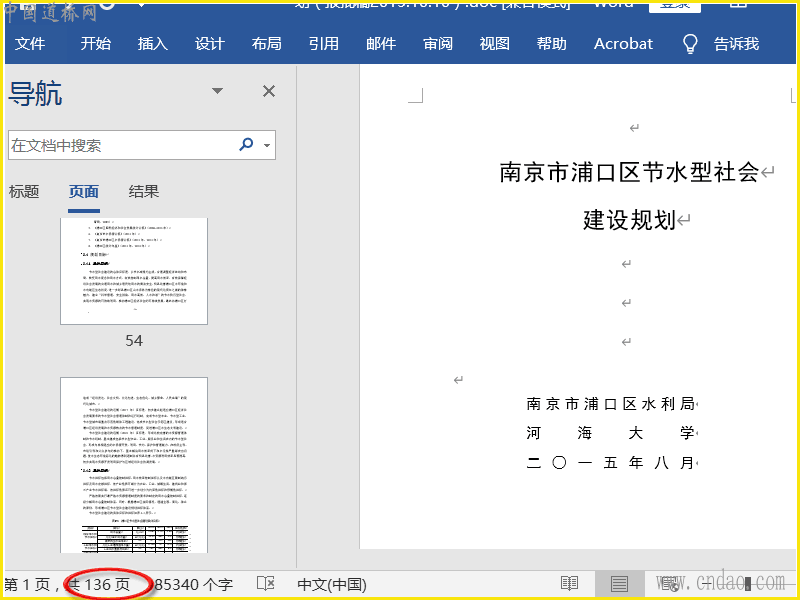The width and height of the screenshot is (800, 600).
Task: Click the magnifier search icon
Action: point(246,145)
